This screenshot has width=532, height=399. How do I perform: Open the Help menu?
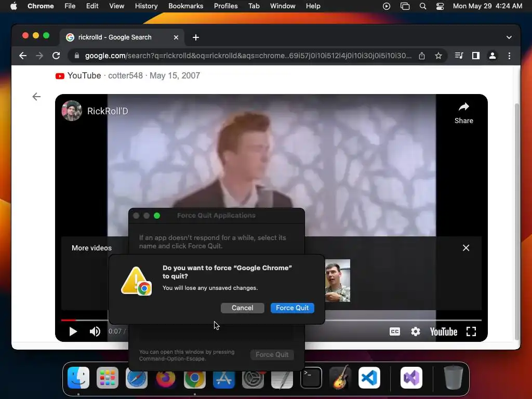tap(313, 6)
